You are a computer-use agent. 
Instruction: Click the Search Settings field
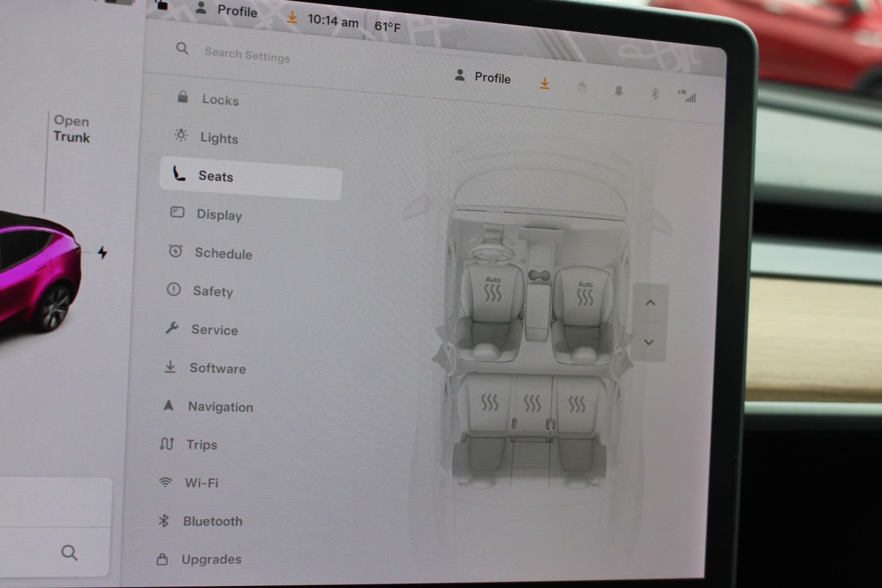pyautogui.click(x=247, y=54)
